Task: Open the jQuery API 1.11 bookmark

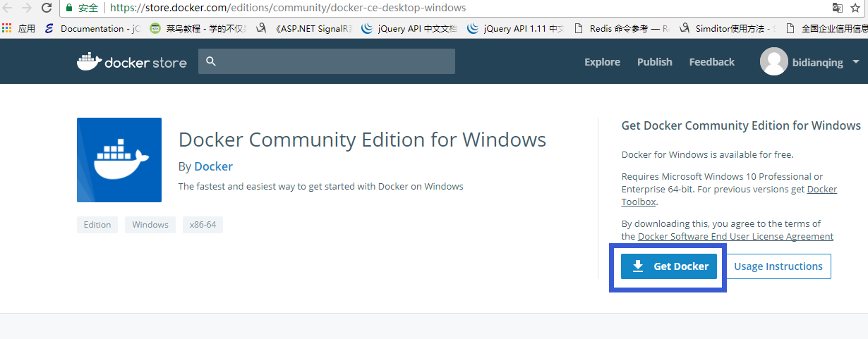Action: [515, 29]
